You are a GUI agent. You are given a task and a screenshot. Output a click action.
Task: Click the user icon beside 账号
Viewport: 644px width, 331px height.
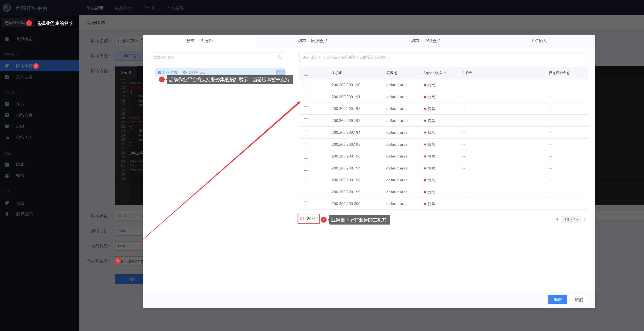(7, 175)
